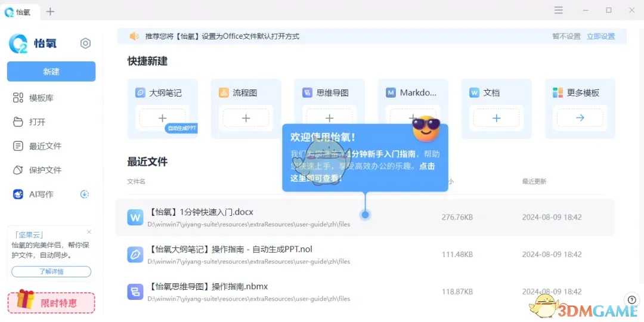Click the 怡氧 O2 logo in sidebar
The width and height of the screenshot is (644, 322).
click(x=18, y=44)
